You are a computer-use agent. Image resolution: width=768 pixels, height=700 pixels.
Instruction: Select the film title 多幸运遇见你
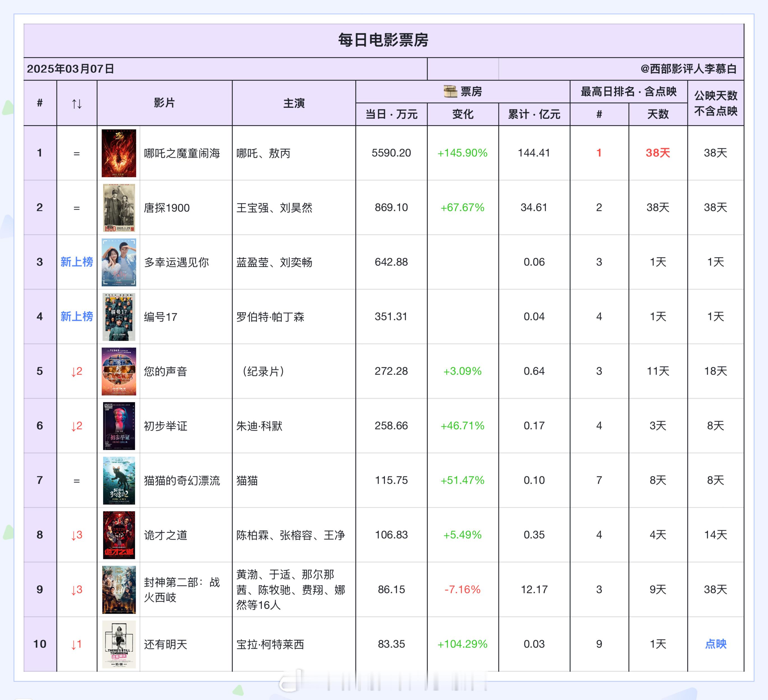click(176, 262)
